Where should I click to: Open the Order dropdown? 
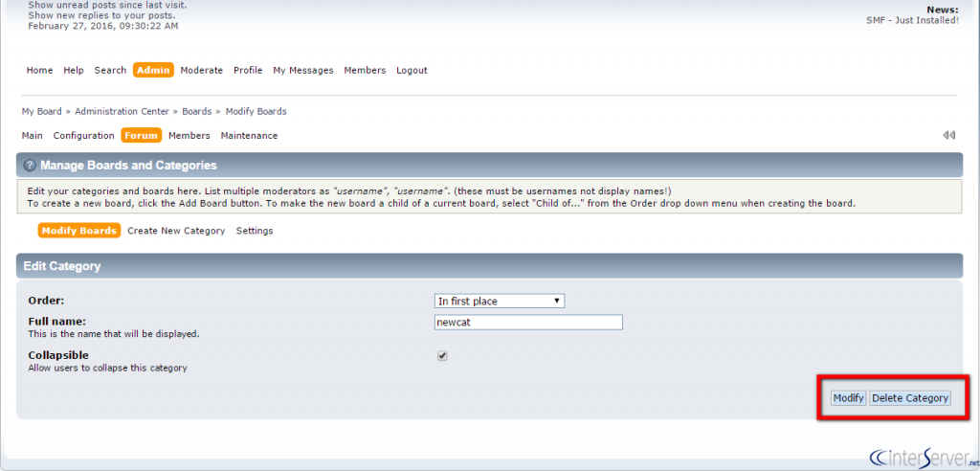pyautogui.click(x=500, y=301)
